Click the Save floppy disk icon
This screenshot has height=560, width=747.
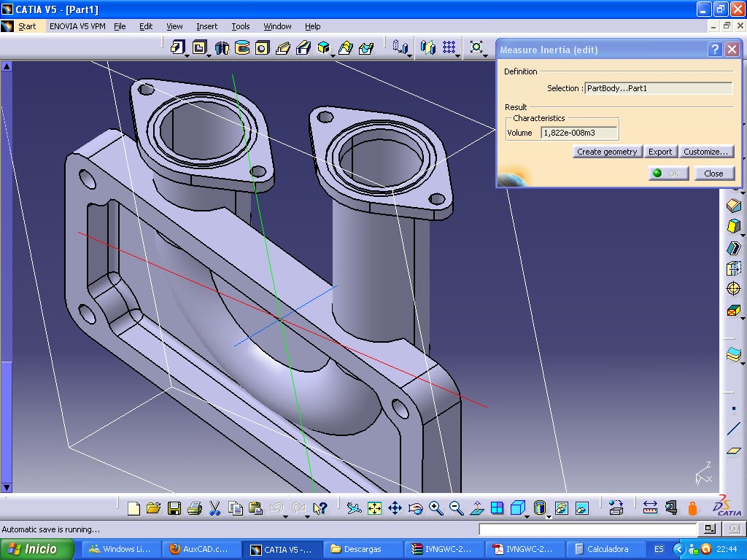174,508
